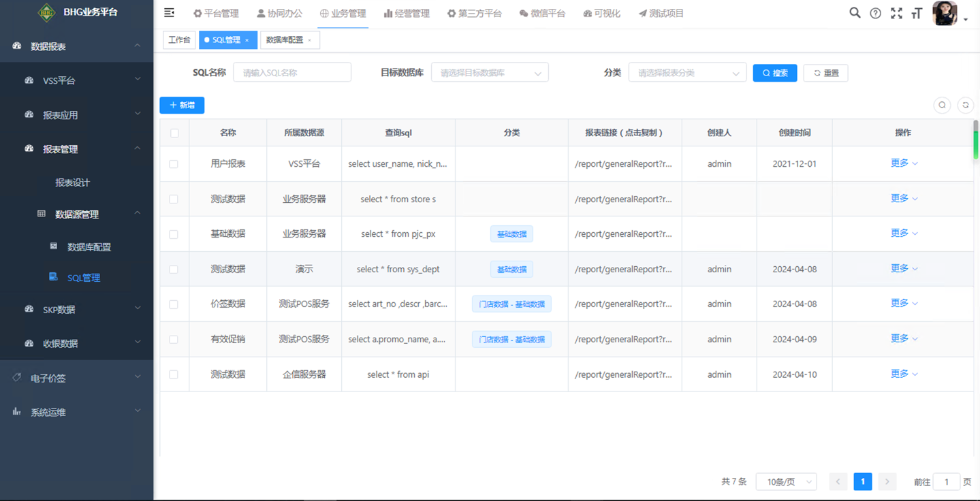The image size is (980, 501).
Task: Select the checkbox for 用户报表 row
Action: pos(174,164)
